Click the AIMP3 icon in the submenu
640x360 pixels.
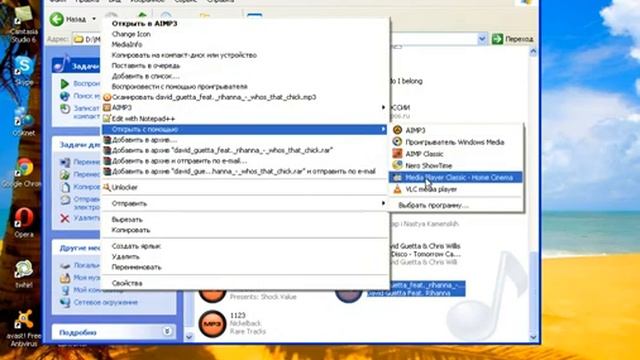(397, 130)
